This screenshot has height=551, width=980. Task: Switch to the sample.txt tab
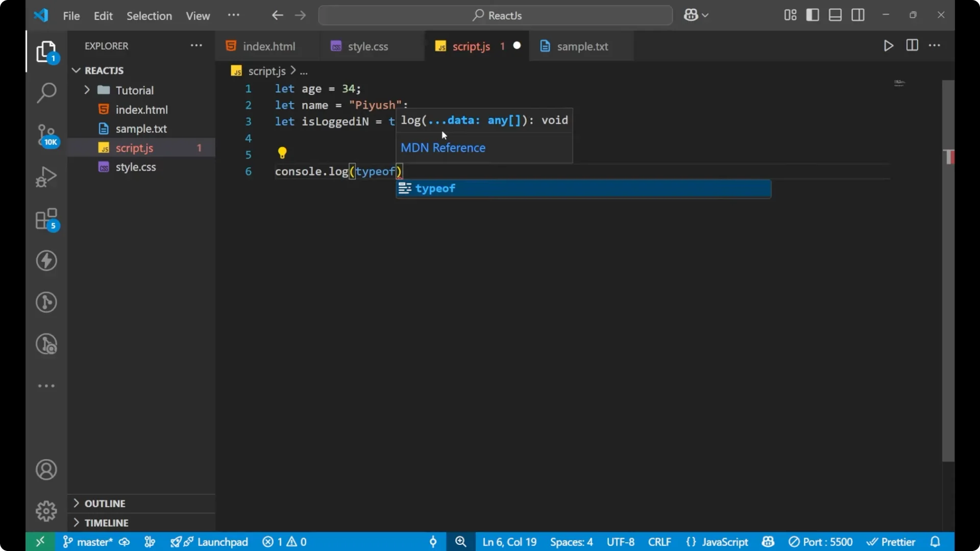[582, 46]
